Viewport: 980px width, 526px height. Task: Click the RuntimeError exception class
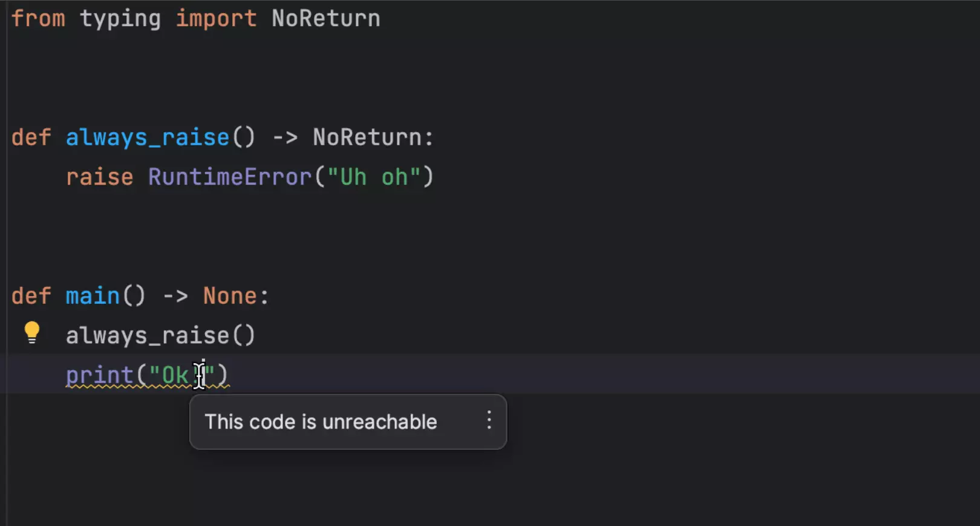tap(229, 177)
